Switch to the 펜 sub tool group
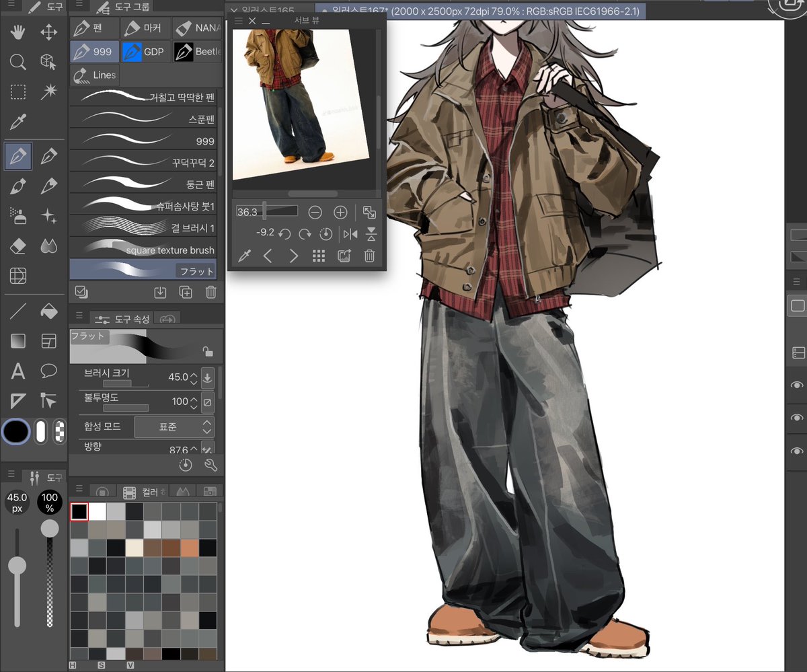 click(x=94, y=29)
